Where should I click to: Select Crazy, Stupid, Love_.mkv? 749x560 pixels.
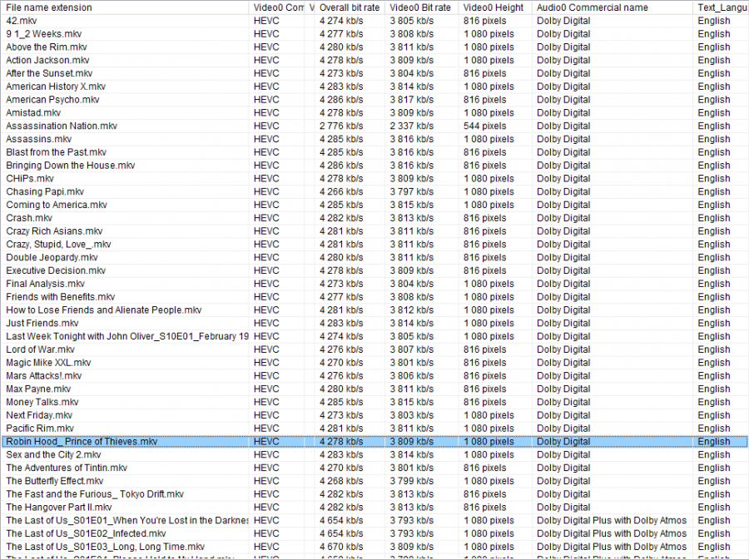coord(58,245)
